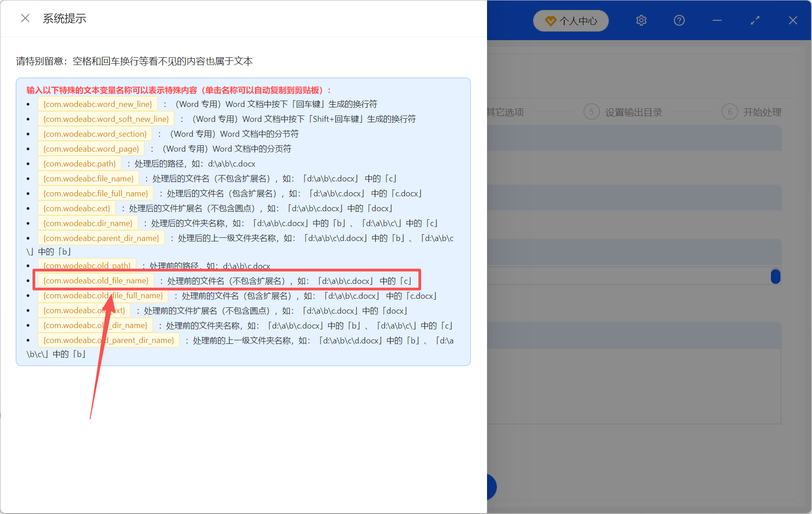
Task: Copy the {com.wodeabc.word_new_line} variable
Action: coord(97,104)
